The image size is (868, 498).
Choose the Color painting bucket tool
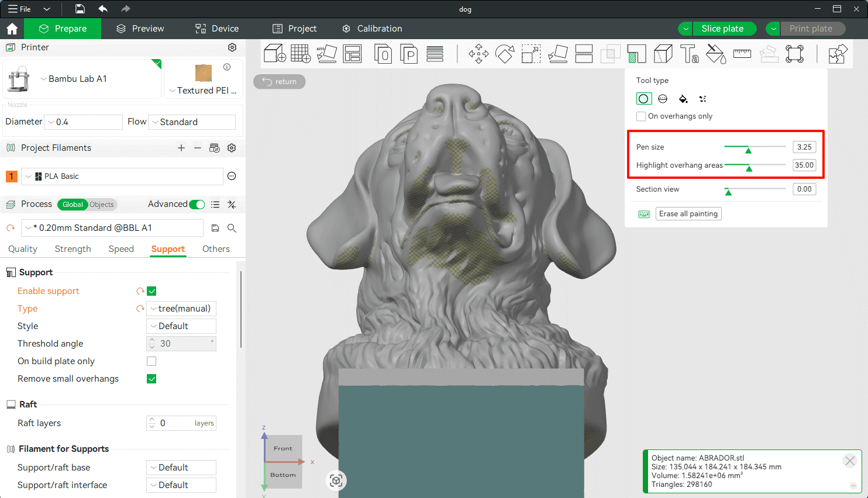coord(715,54)
